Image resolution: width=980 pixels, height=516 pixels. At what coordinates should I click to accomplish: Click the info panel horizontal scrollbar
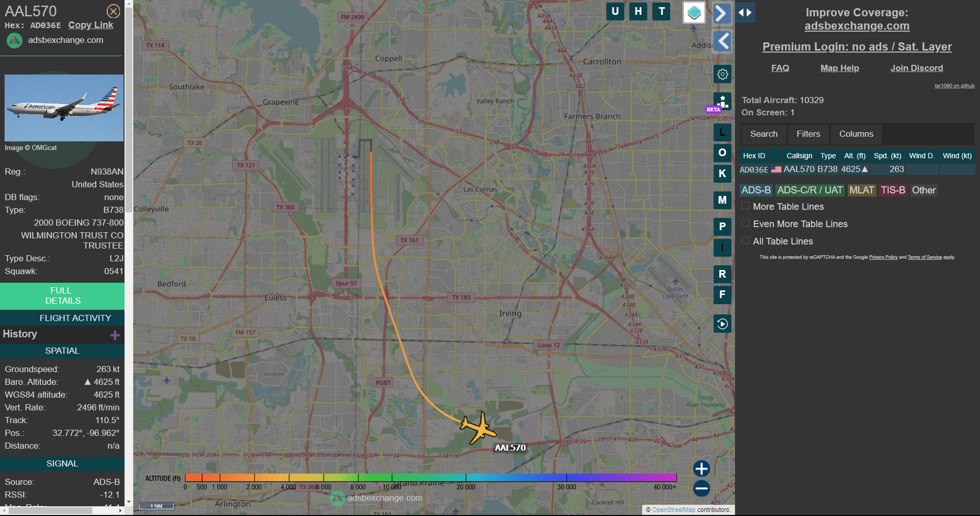click(50, 510)
